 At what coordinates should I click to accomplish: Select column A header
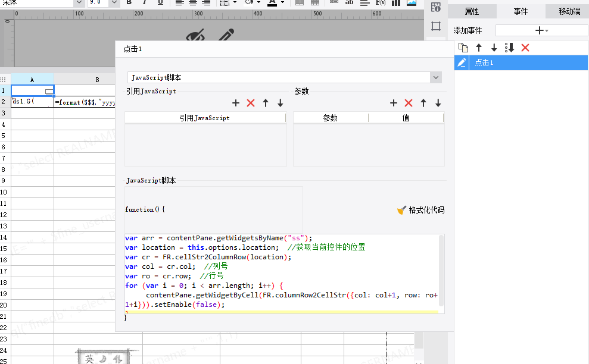[x=32, y=79]
